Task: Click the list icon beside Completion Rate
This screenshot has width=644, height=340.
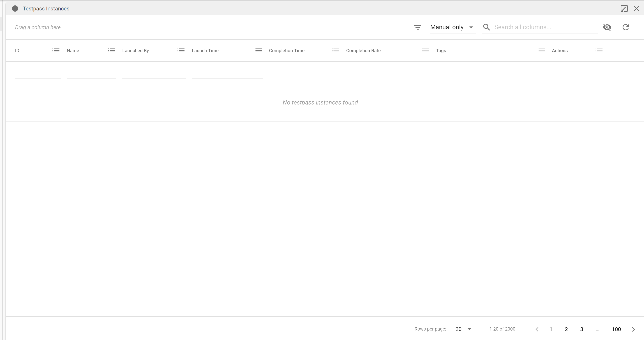Action: 425,50
